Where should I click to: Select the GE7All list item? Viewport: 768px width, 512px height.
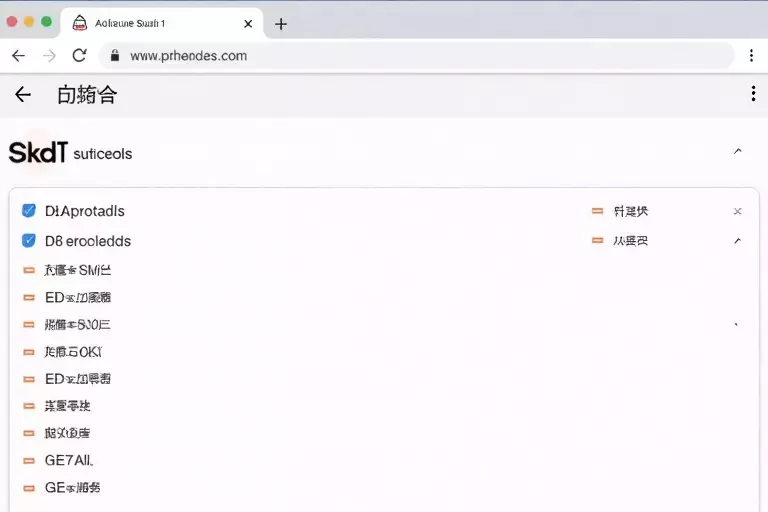[69, 461]
